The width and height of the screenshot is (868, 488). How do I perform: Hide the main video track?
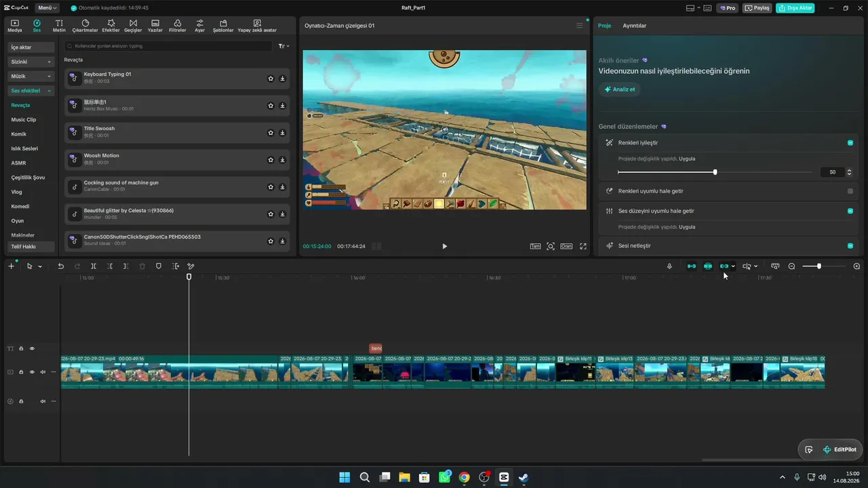[32, 372]
